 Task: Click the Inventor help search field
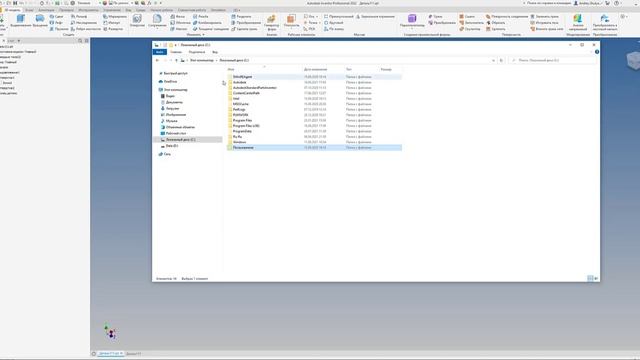[548, 3]
